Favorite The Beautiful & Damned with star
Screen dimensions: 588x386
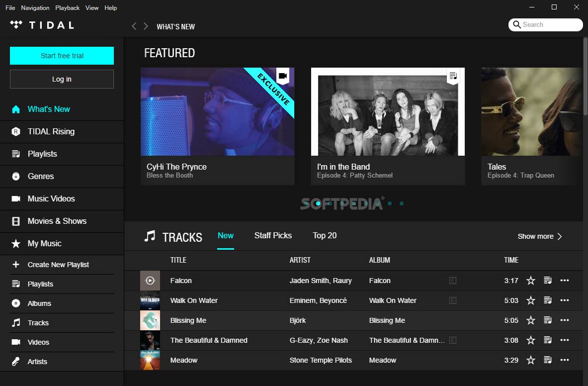[x=531, y=340]
